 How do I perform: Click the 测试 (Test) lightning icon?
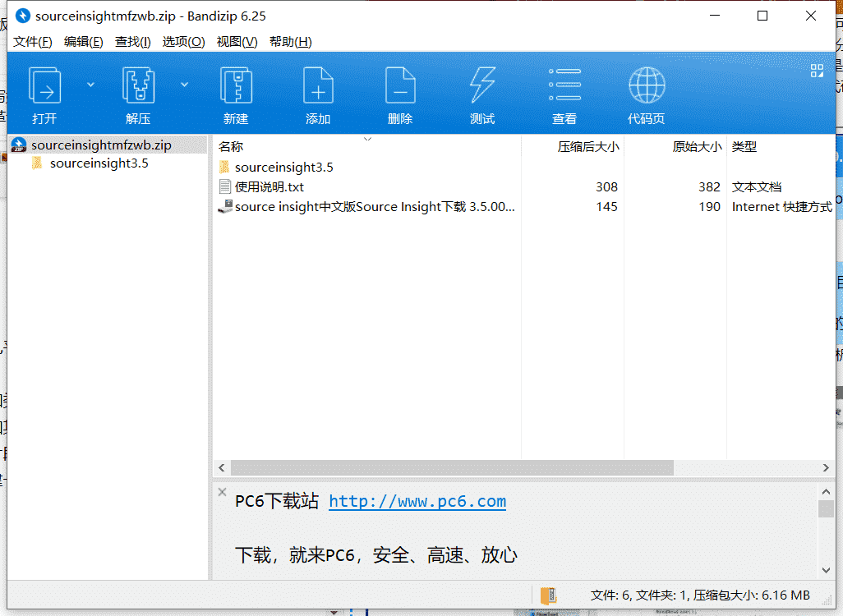(x=482, y=85)
